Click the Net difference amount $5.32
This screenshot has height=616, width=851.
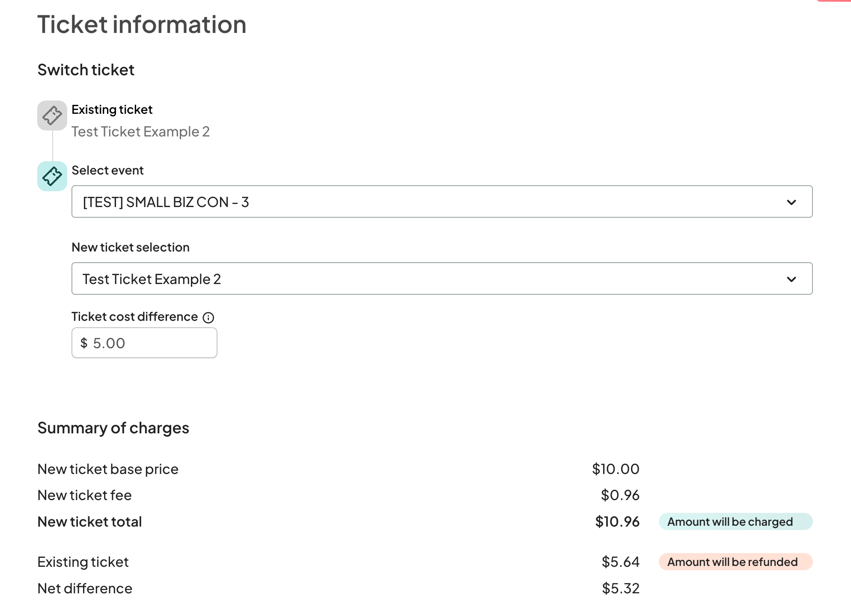[x=620, y=589]
